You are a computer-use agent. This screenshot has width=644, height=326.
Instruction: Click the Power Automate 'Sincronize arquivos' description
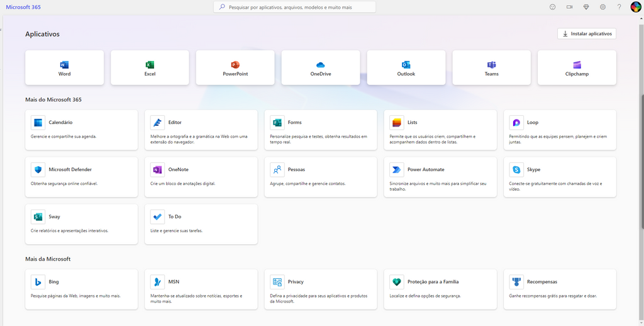click(x=438, y=187)
